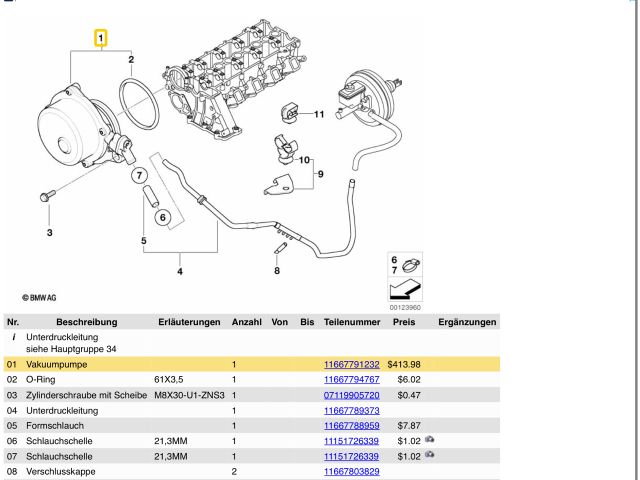Open part number 11667794767 for O-Ring

[x=351, y=380]
